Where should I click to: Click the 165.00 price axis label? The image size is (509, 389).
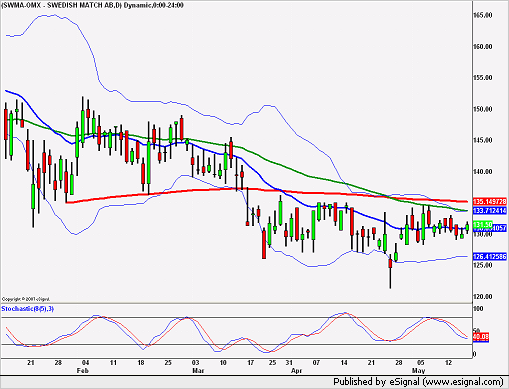482,15
